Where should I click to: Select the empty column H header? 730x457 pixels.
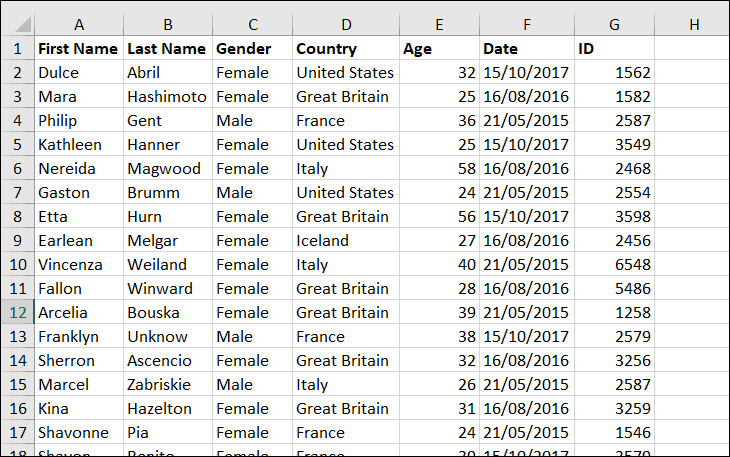[x=692, y=24]
